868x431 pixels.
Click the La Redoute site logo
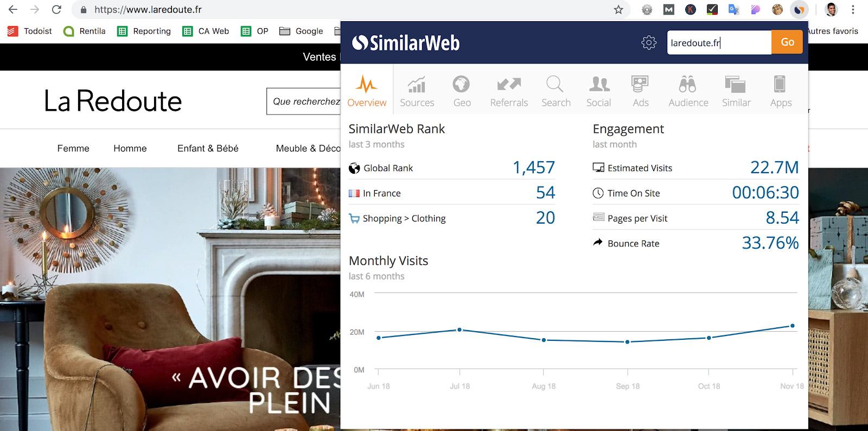point(113,101)
